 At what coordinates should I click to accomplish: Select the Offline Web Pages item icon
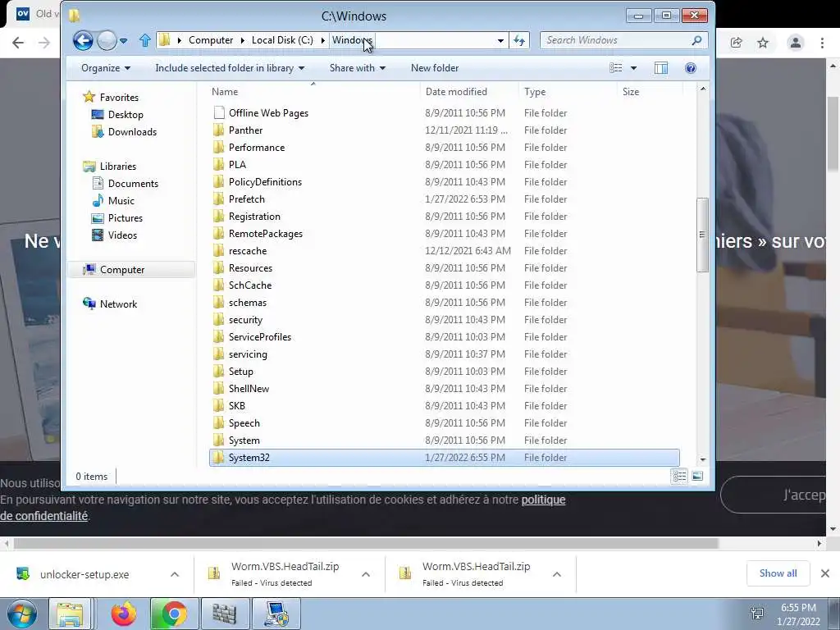pyautogui.click(x=218, y=112)
